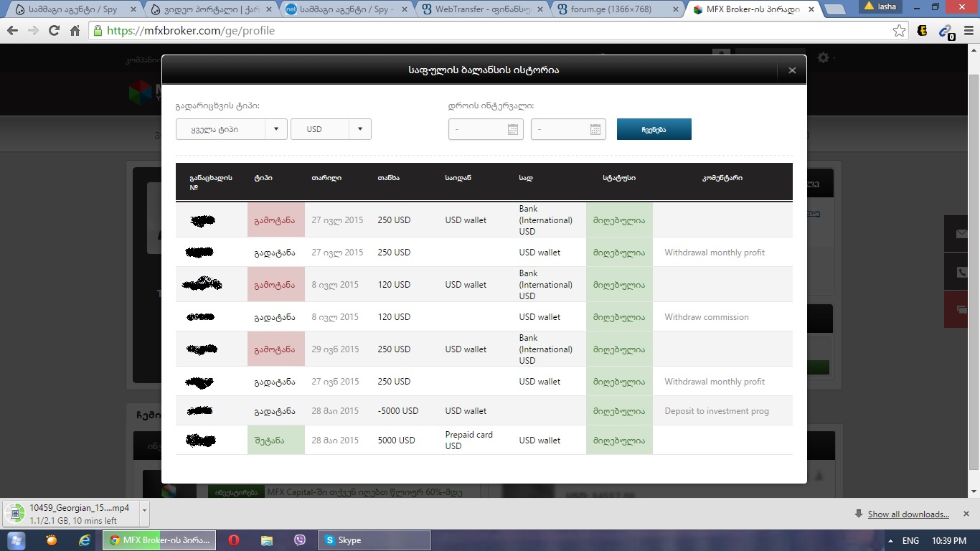Viewport: 980px width, 551px height.
Task: Go to the browser home page
Action: [75, 31]
